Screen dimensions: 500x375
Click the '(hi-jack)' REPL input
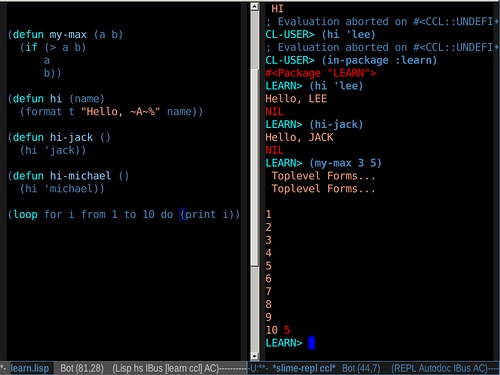point(336,124)
